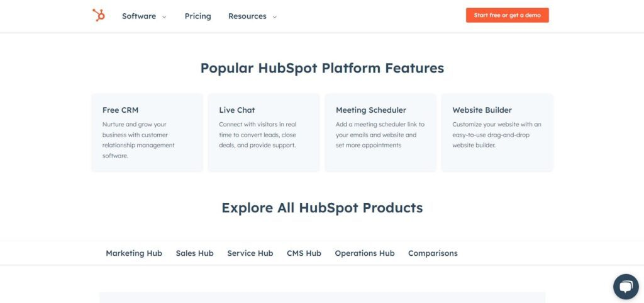This screenshot has width=644, height=303.
Task: Click the Explore All HubSpot Products heading
Action: click(x=322, y=208)
